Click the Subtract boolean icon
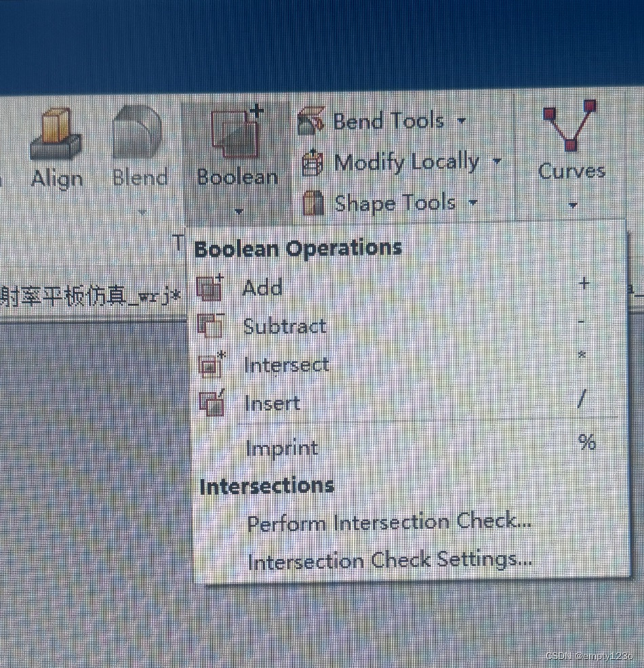The height and width of the screenshot is (668, 644). (x=211, y=325)
